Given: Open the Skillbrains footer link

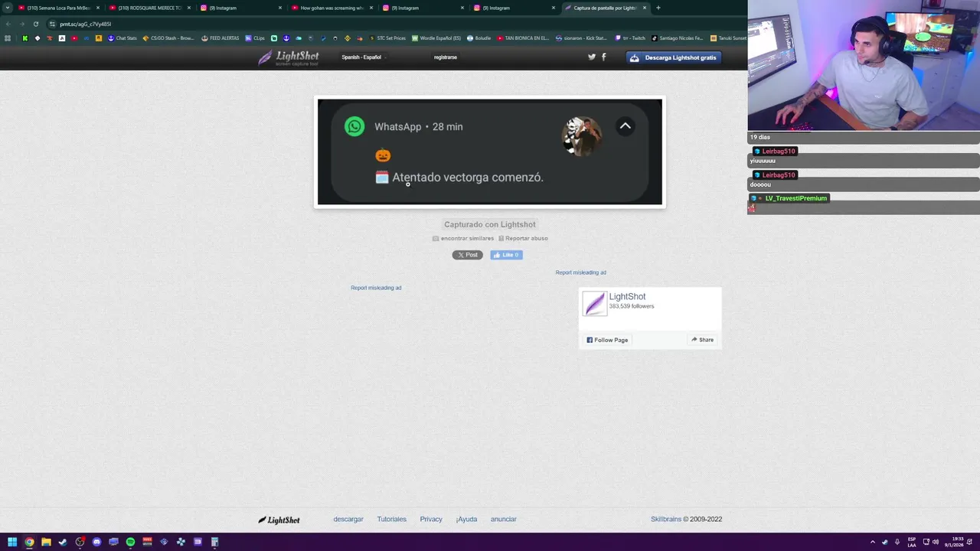Looking at the screenshot, I should (665, 519).
